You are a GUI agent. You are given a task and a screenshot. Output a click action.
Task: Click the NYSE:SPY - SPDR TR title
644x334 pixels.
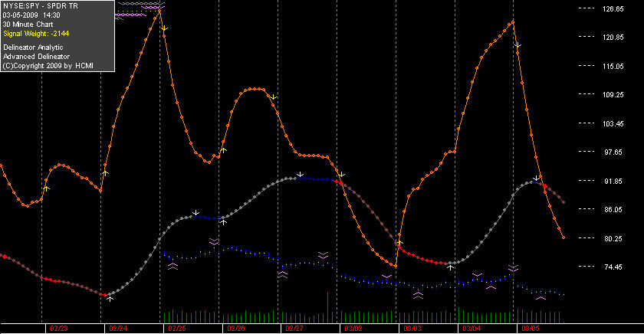click(x=40, y=6)
